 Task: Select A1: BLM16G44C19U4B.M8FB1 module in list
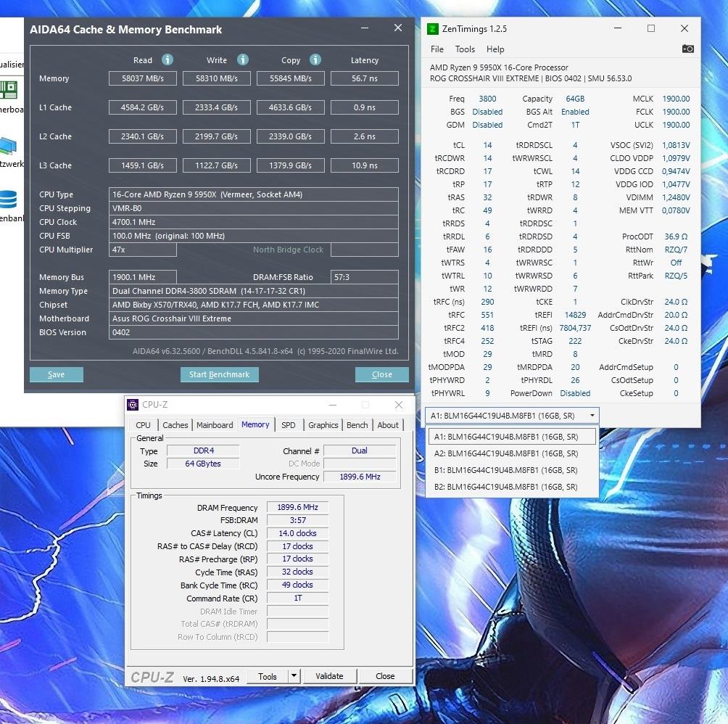512,437
